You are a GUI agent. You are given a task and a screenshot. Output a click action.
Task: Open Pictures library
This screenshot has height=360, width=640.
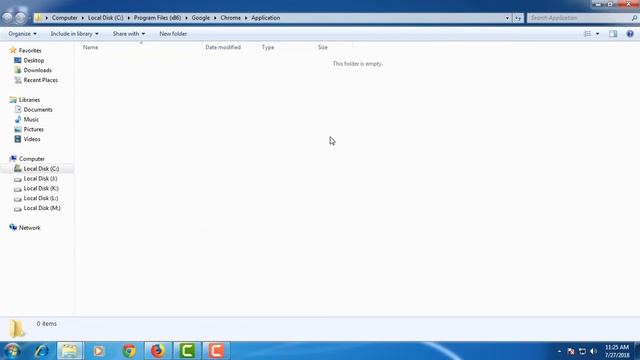pos(33,129)
